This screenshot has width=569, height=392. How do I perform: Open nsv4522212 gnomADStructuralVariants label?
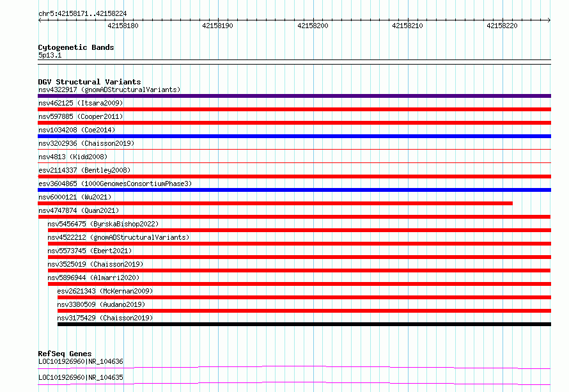[118, 237]
